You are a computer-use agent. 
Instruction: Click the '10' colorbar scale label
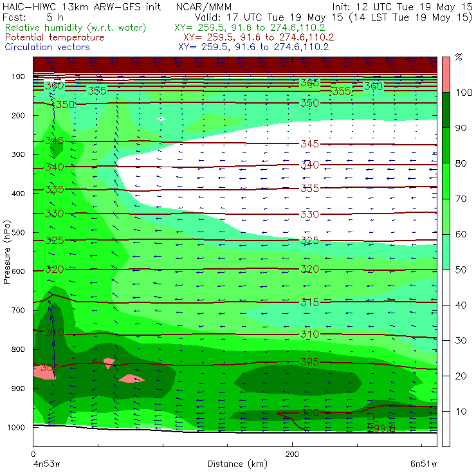461,411
